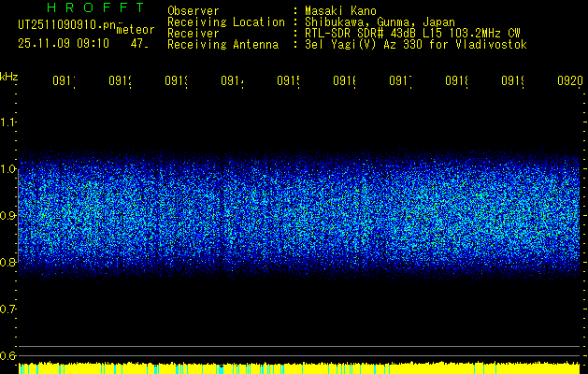This screenshot has width=588, height=374.
Task: Click the 0.9 kHz frequency tick
Action: pos(8,216)
